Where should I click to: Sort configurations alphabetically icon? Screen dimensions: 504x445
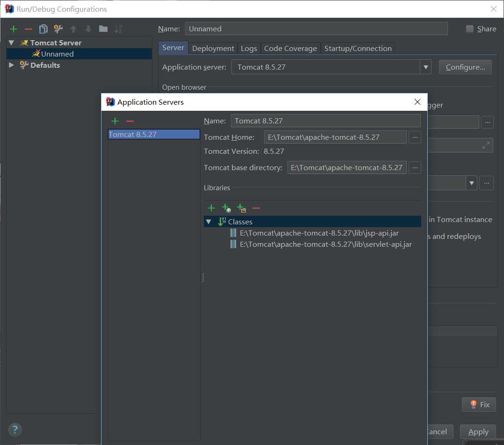(118, 29)
